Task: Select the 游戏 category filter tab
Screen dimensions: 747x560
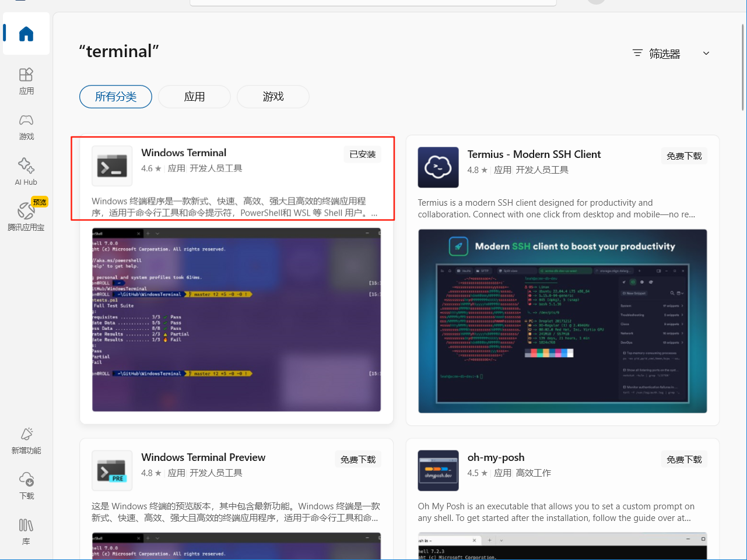Action: (x=273, y=97)
